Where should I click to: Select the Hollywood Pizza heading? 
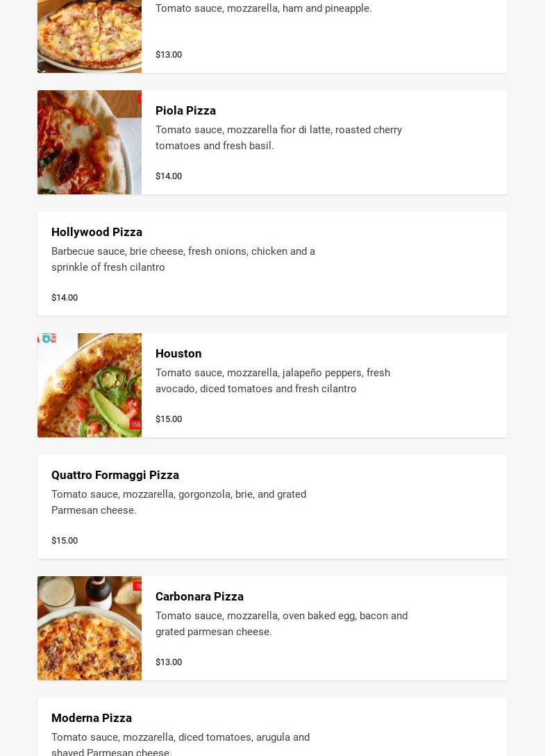coord(97,232)
